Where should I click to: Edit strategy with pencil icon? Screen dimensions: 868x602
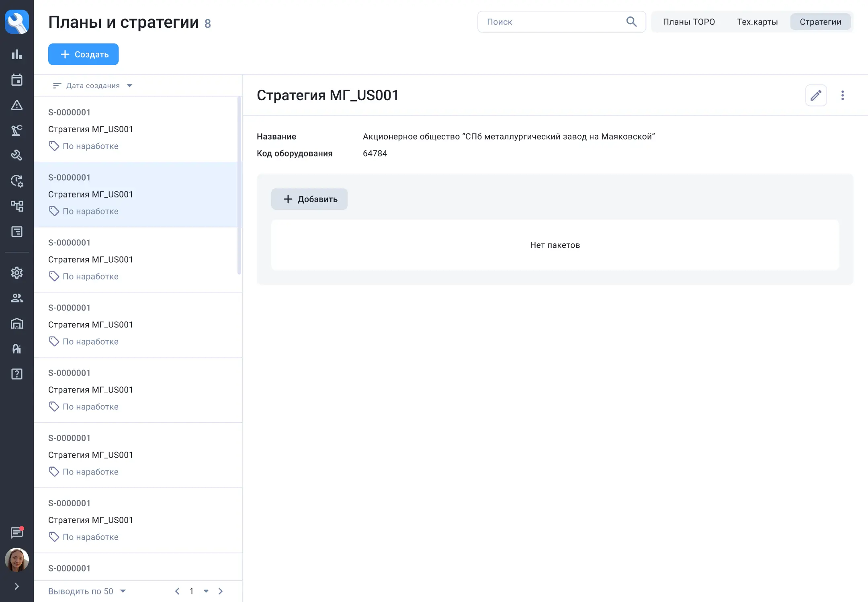click(x=816, y=95)
